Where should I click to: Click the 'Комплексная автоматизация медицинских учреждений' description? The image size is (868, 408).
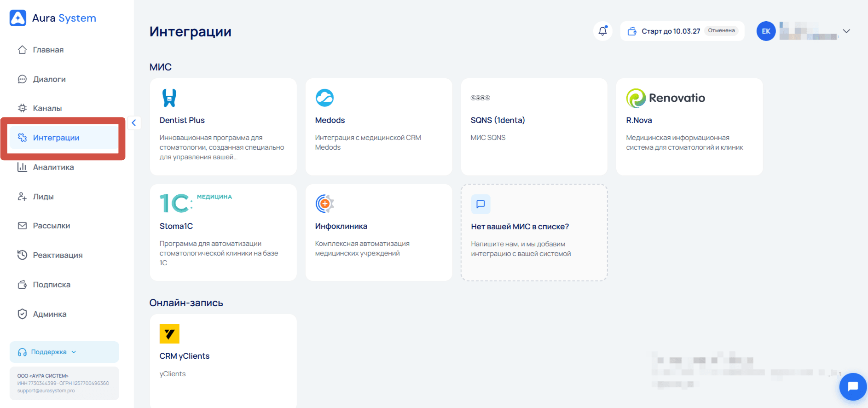coord(362,249)
